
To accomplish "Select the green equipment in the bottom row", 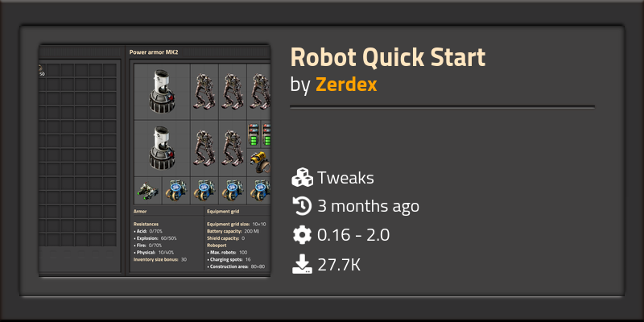I will click(x=148, y=191).
